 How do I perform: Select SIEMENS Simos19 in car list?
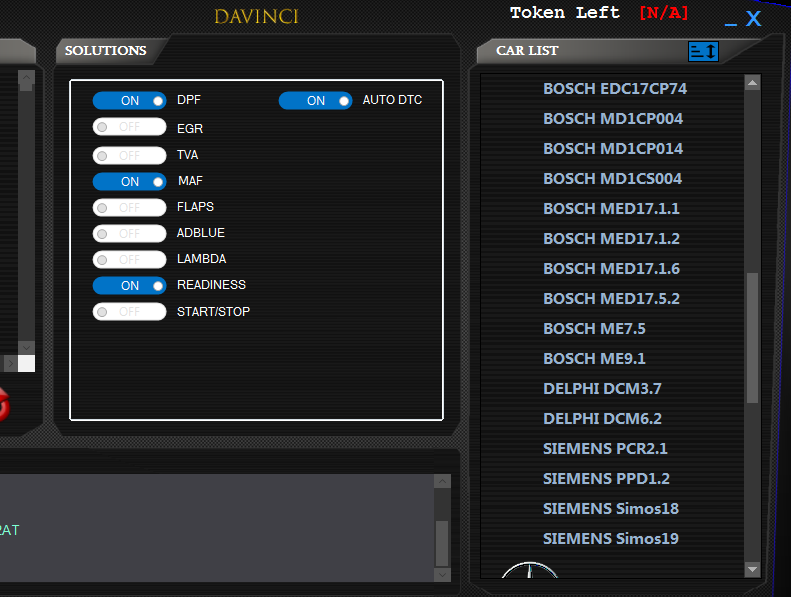click(611, 539)
